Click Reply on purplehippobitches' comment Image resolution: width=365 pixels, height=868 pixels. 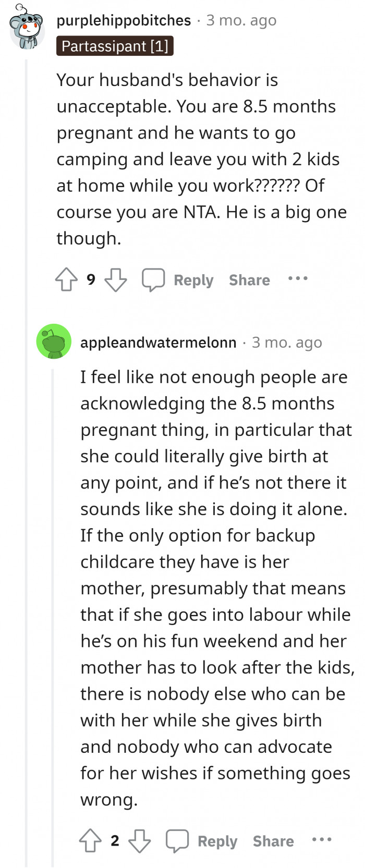pyautogui.click(x=193, y=280)
